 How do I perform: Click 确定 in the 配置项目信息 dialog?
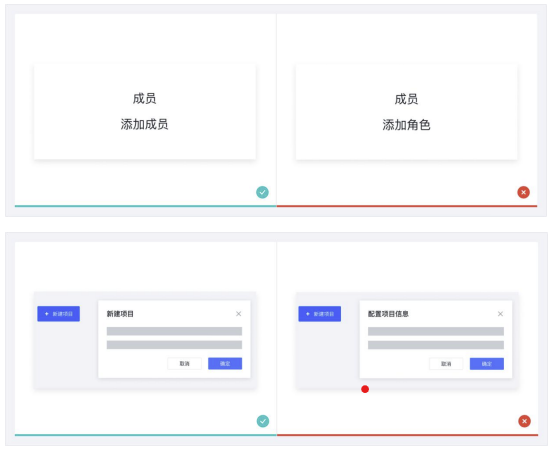coord(487,364)
